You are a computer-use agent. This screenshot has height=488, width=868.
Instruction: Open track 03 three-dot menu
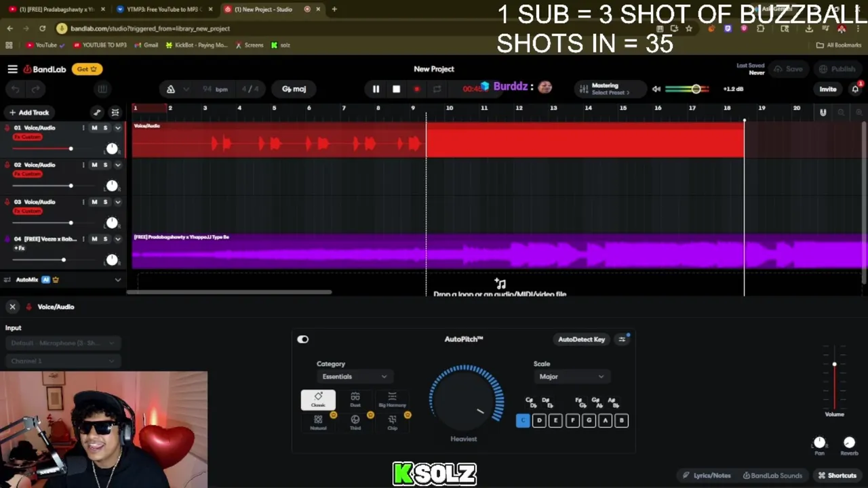tap(83, 201)
